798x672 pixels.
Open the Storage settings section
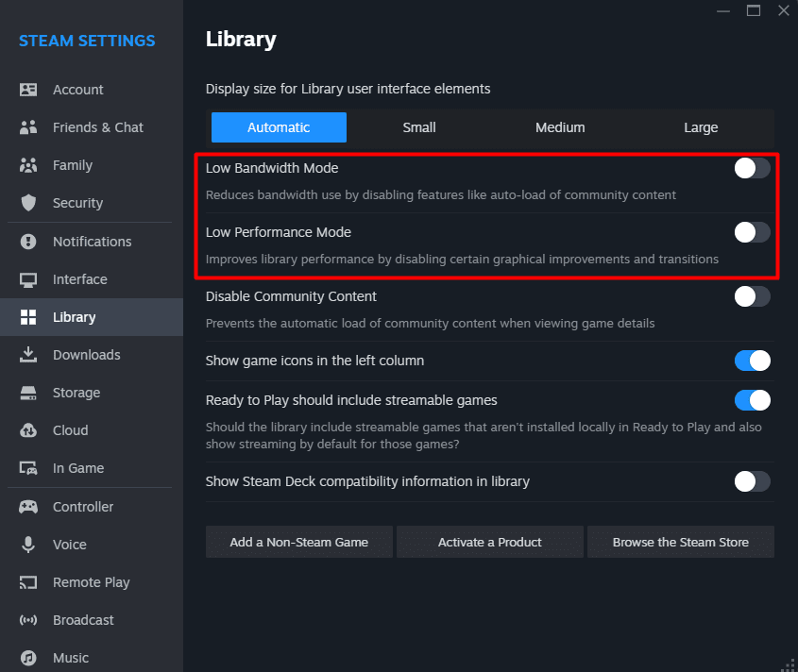29,393
